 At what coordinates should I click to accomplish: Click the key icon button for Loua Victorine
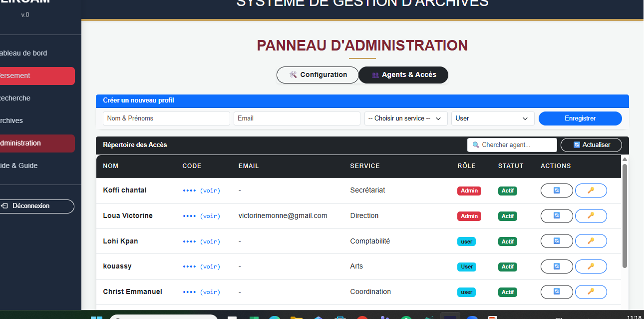(x=591, y=216)
